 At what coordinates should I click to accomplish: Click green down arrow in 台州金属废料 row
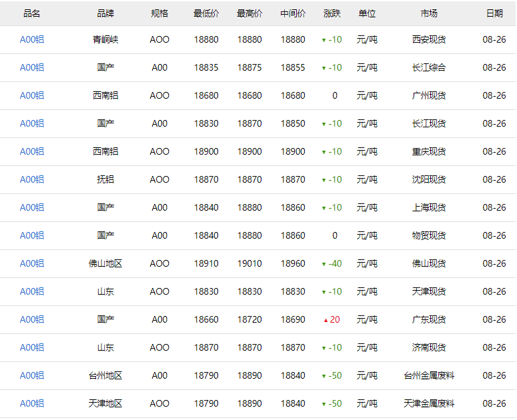(324, 376)
